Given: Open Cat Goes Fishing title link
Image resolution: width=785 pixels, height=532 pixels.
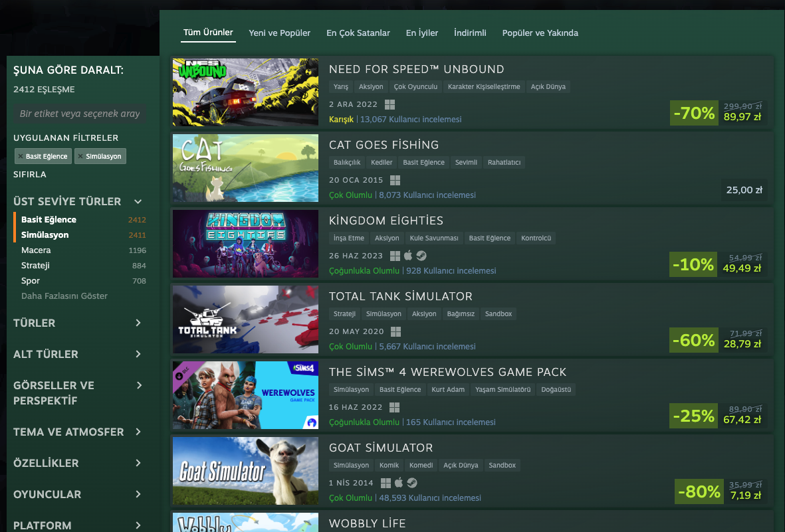Looking at the screenshot, I should [x=384, y=145].
